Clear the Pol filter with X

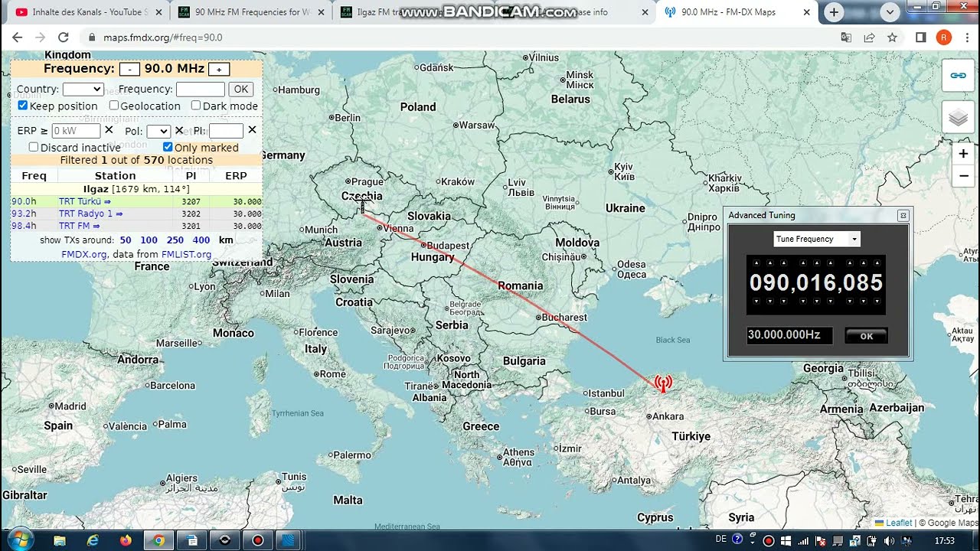[179, 131]
